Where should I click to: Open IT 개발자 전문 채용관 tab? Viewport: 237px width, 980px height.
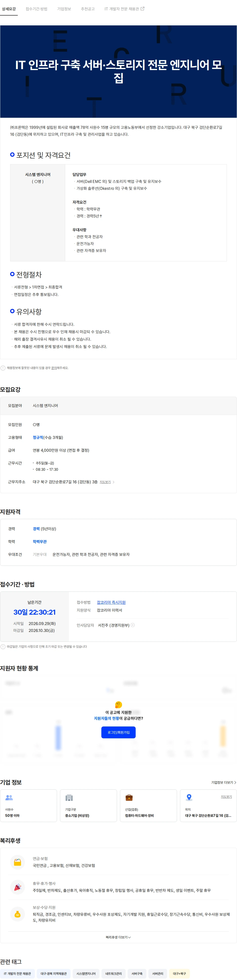pos(122,9)
